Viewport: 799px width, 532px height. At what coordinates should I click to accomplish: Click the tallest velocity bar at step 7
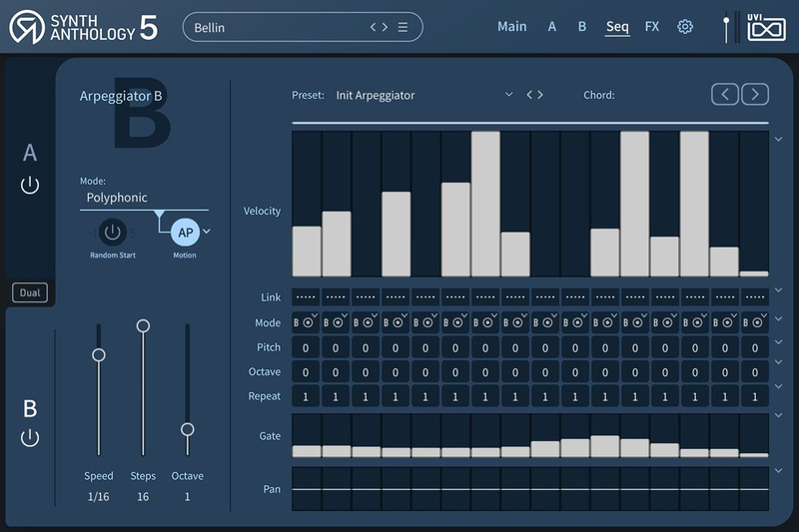coord(485,204)
